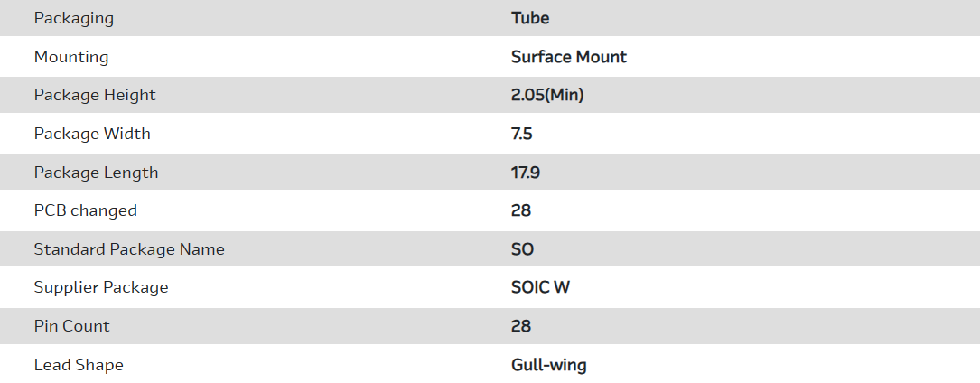The image size is (980, 383).
Task: Select the SO package name value
Action: point(523,249)
